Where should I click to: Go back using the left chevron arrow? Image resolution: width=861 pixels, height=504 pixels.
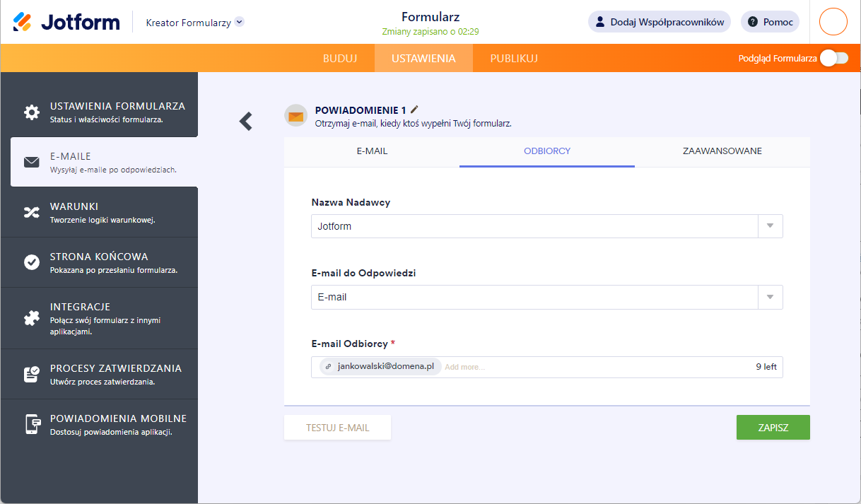tap(246, 122)
